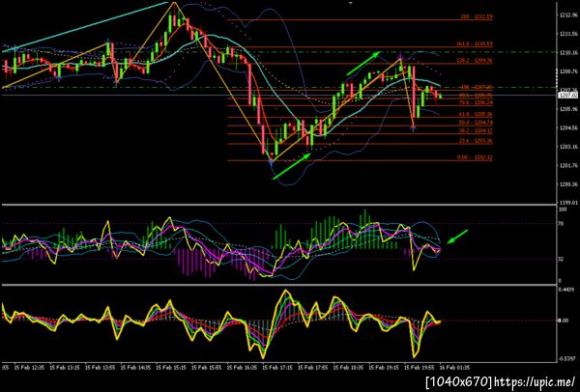Click the 1212.96 price scale value
The height and width of the screenshot is (392, 580).
[x=566, y=14]
